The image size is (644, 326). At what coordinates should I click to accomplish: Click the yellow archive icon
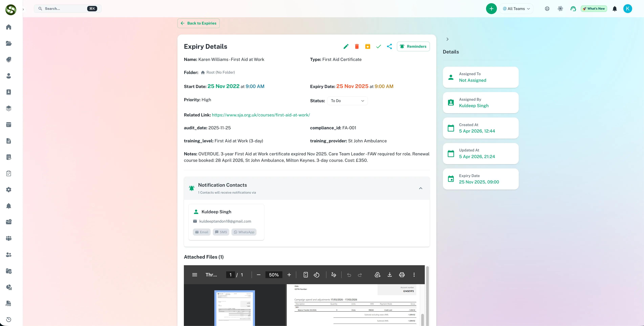[x=368, y=47]
